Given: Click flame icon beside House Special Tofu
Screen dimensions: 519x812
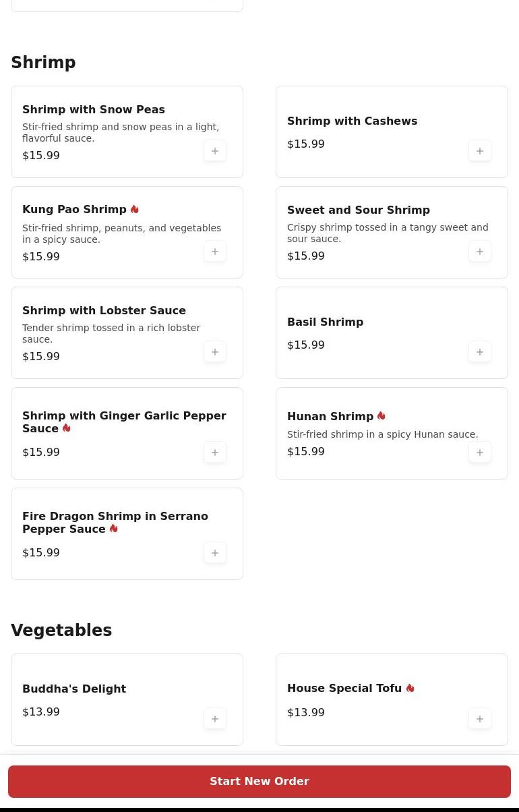Looking at the screenshot, I should click(x=410, y=689).
